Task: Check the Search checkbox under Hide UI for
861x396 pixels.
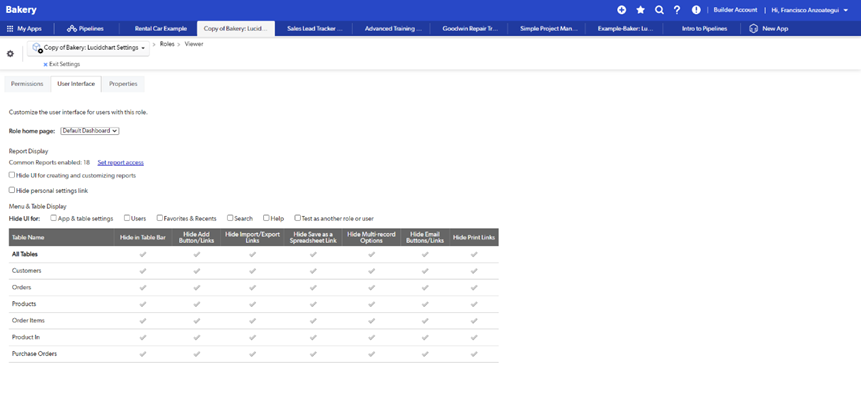Action: point(230,218)
